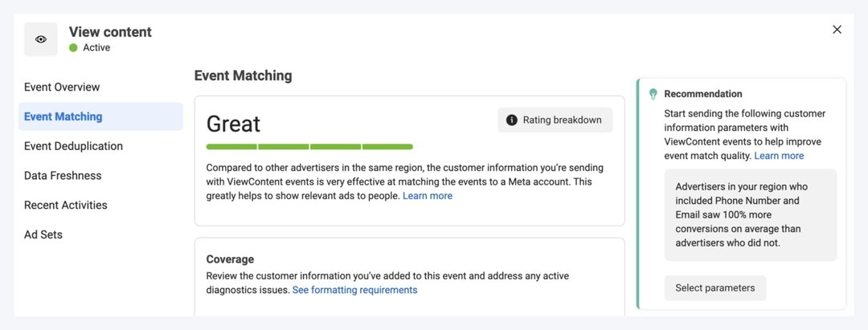Screen dimensions: 868x330
Task: Click the Select parameters button
Action: (x=714, y=288)
